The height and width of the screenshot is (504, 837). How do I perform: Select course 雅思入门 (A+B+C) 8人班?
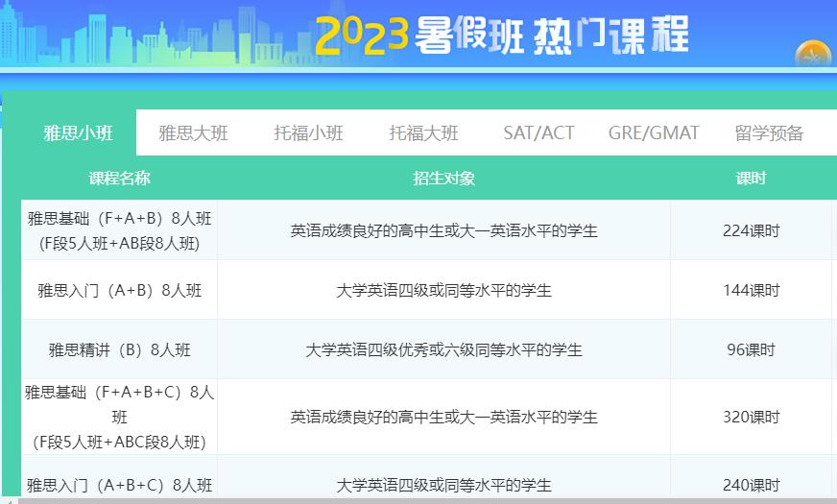tap(120, 485)
